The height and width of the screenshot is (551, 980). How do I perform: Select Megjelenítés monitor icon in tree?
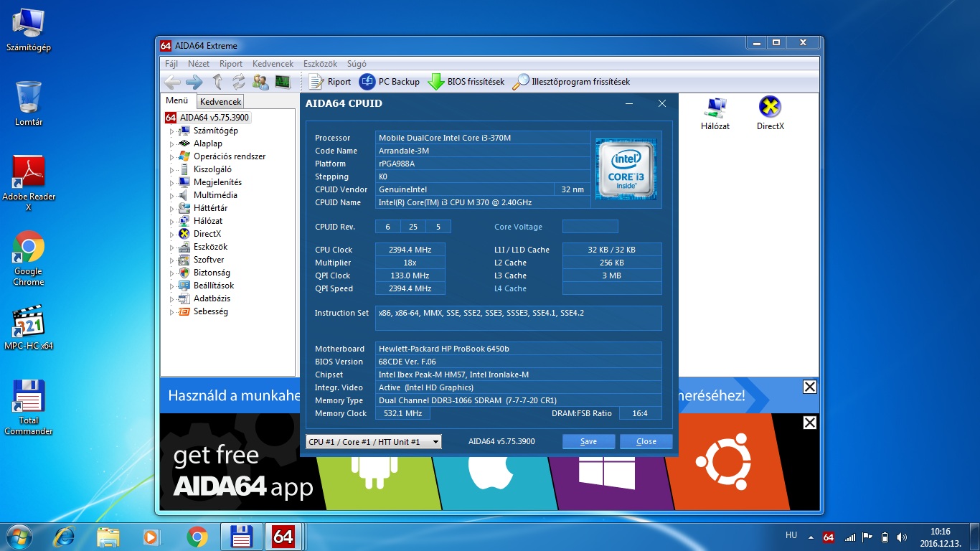184,182
